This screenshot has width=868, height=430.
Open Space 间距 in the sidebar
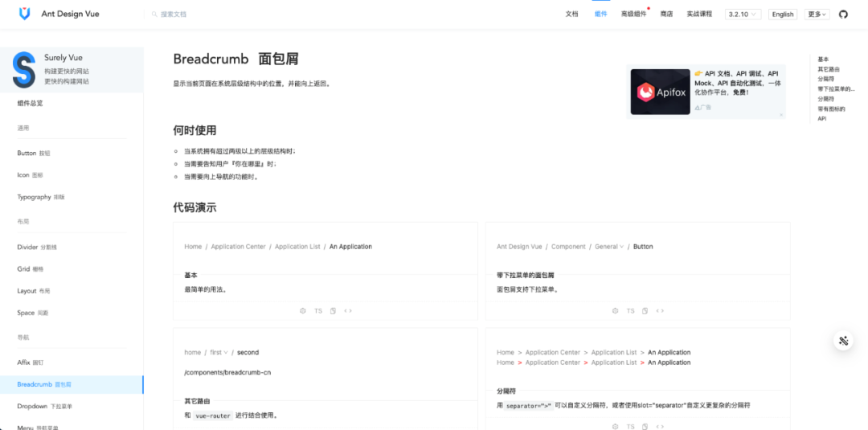point(72,313)
